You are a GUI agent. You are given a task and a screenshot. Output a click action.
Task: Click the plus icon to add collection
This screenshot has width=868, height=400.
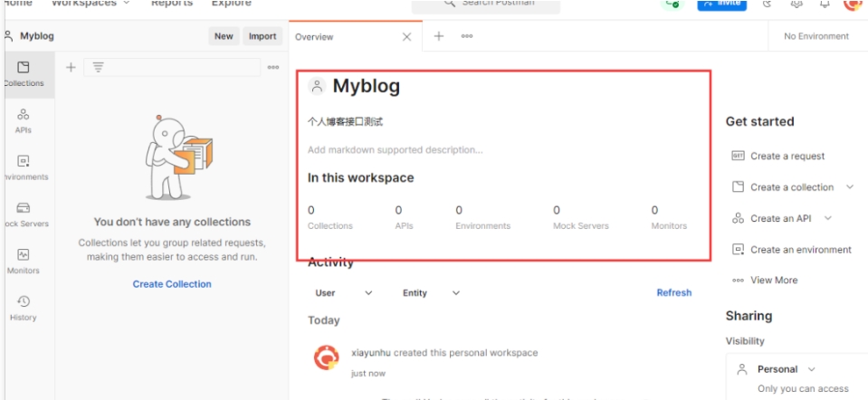point(71,68)
